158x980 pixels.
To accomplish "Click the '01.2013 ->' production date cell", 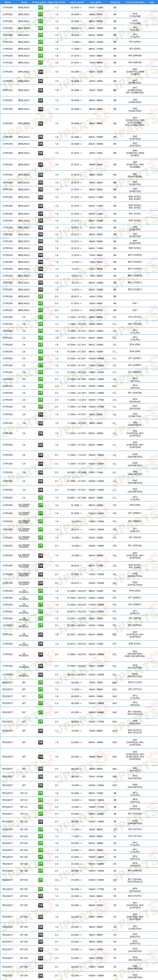I will click(76, 303).
